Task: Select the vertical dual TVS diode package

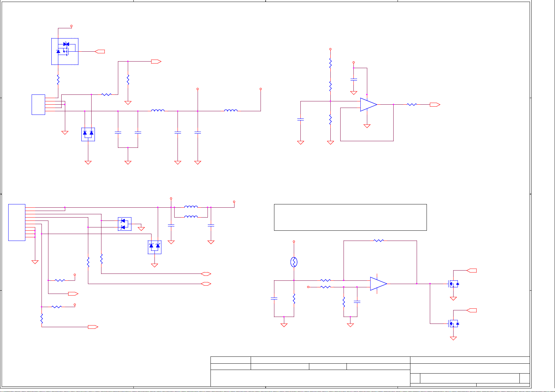Action: coord(154,247)
